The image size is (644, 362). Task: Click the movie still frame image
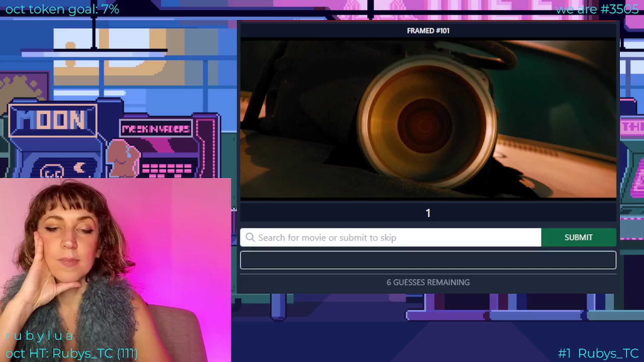[x=428, y=119]
